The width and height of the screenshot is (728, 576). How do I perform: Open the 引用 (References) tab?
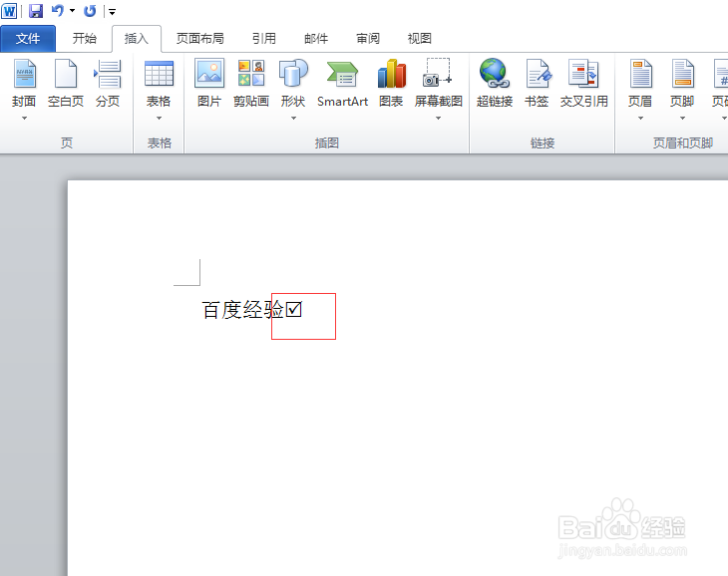(263, 38)
